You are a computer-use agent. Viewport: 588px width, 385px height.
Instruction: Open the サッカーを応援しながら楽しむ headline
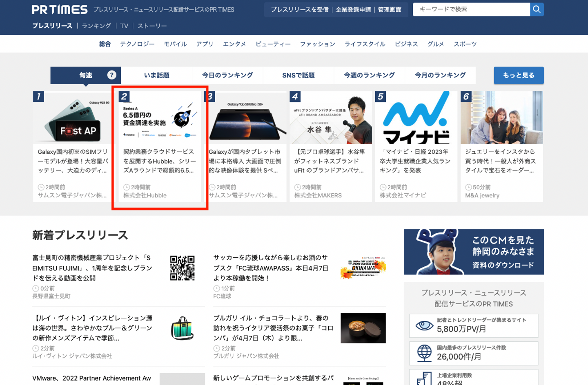(271, 268)
